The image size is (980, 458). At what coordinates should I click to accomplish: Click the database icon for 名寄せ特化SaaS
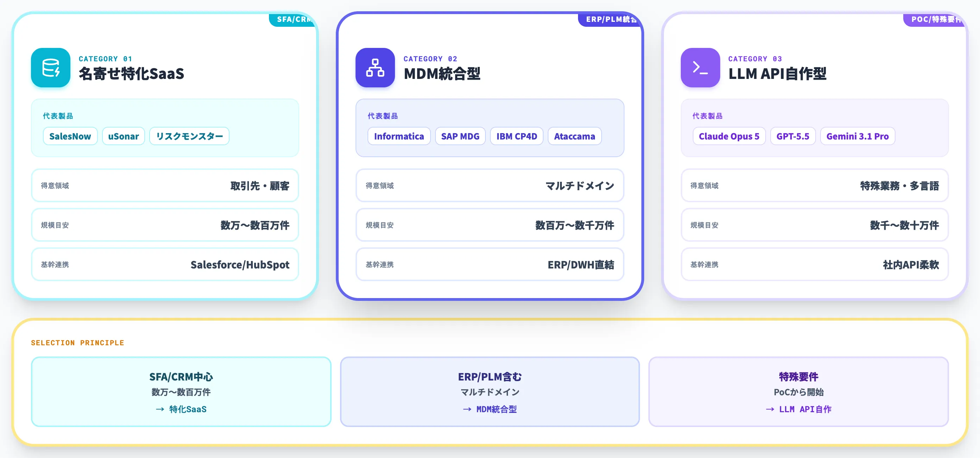pos(51,68)
